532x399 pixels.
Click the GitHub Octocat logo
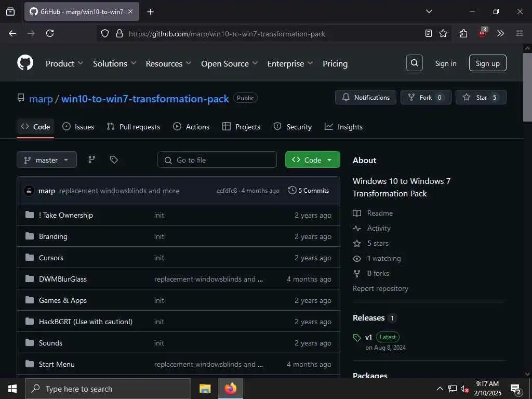click(x=25, y=63)
